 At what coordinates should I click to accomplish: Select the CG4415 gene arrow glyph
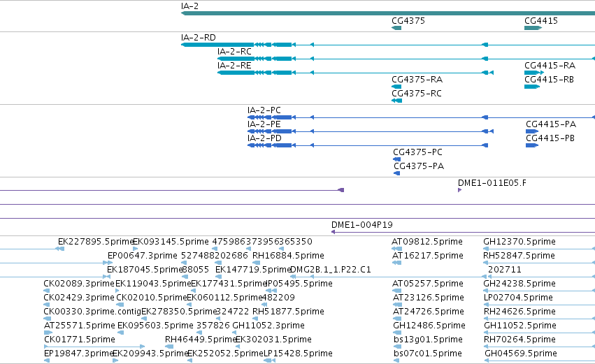click(x=533, y=28)
